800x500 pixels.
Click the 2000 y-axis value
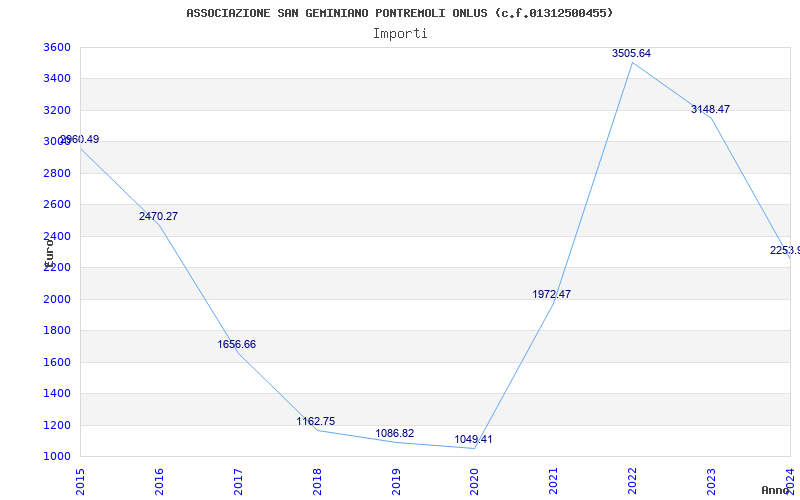pyautogui.click(x=57, y=299)
